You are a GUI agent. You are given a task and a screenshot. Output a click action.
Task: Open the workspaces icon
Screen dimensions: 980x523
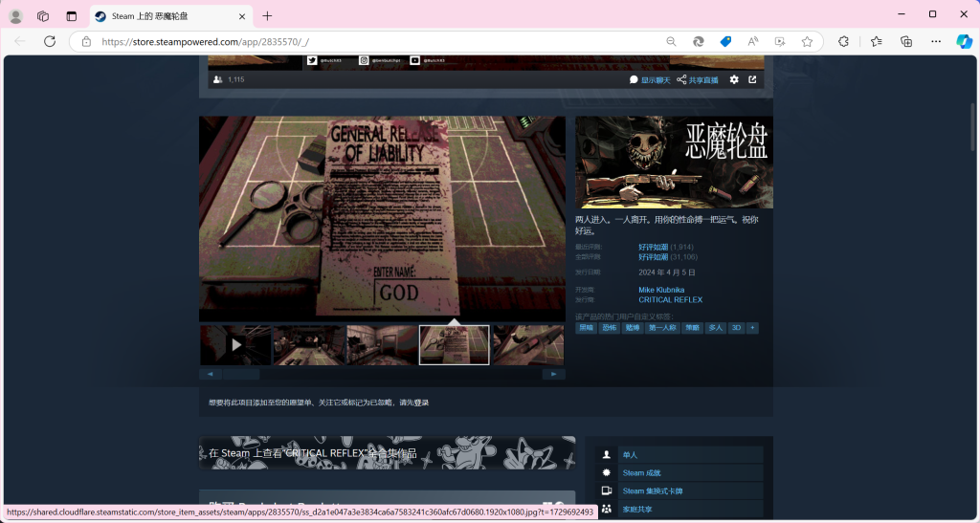coord(43,16)
